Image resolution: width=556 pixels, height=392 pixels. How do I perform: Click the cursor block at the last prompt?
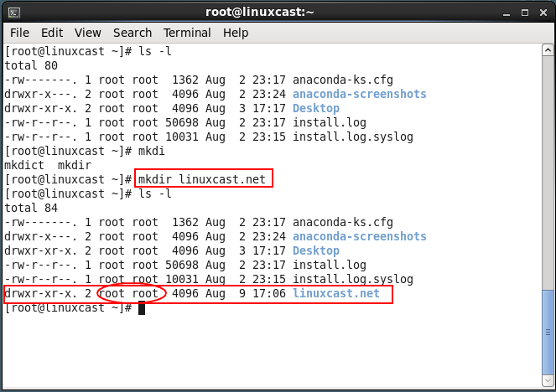coord(142,307)
